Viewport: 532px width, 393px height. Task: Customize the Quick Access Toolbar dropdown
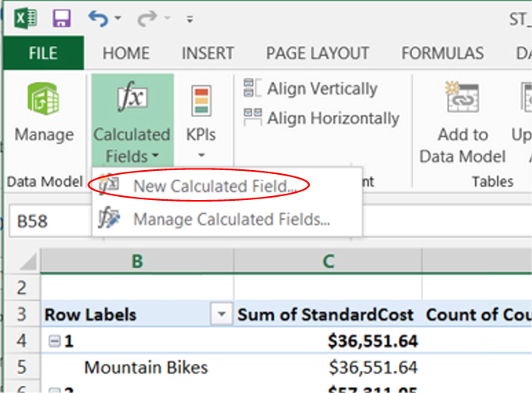tap(191, 18)
